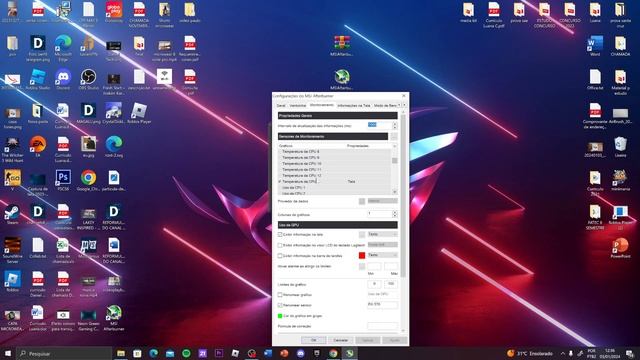Open the Roblox shortcut at the left edge

coord(12,282)
